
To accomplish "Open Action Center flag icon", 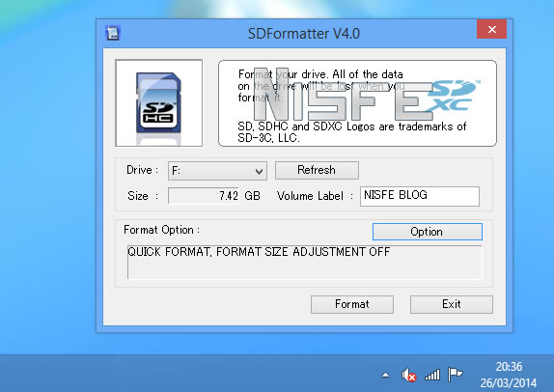I will [456, 375].
